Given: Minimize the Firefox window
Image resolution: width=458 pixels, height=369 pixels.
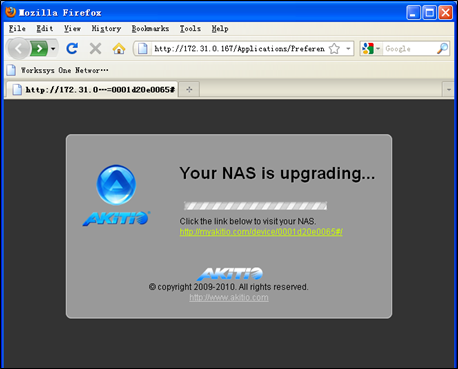Looking at the screenshot, I should (x=413, y=13).
